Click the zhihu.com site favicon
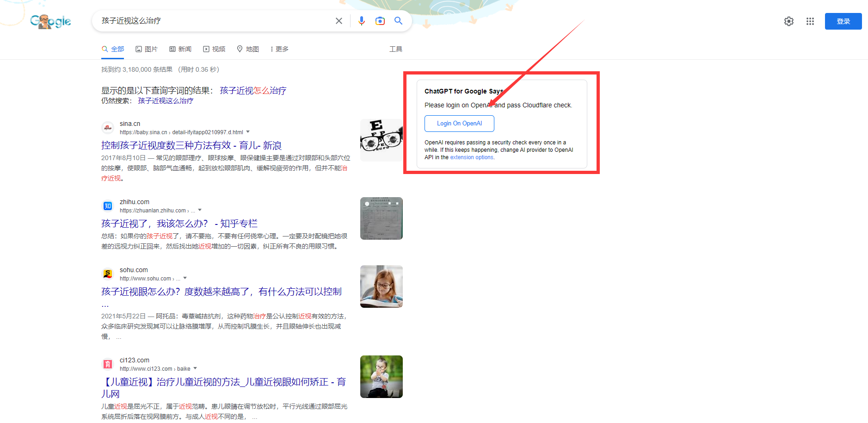 (x=108, y=206)
